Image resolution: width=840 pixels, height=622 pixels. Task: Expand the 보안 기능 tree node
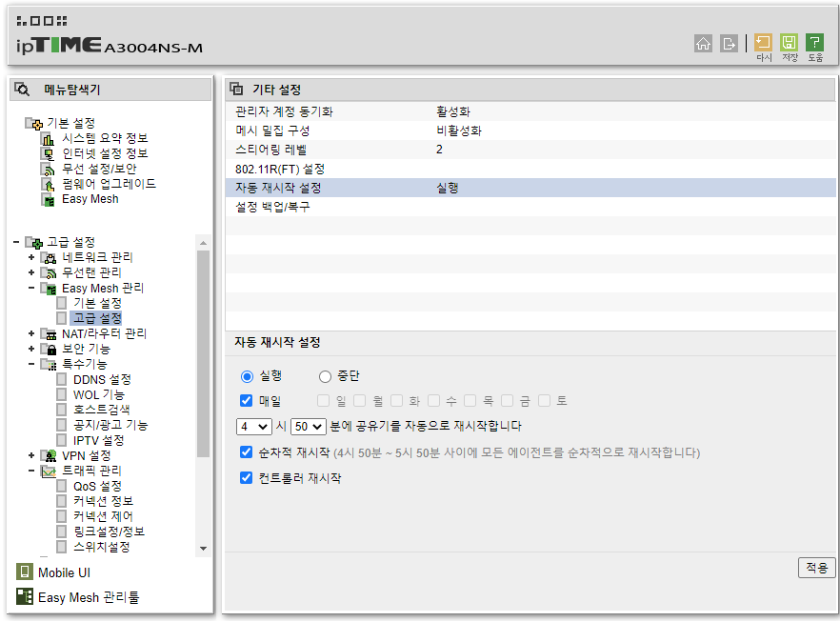pyautogui.click(x=31, y=349)
